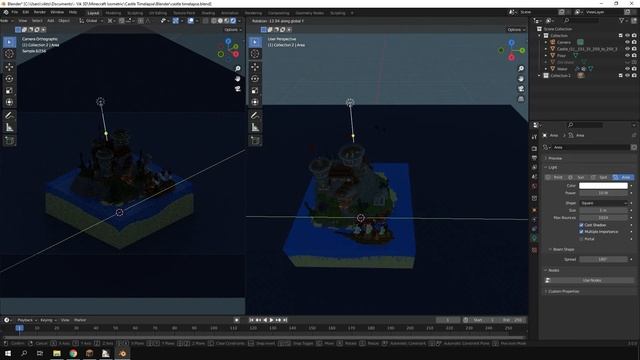Click the Windows Start button
The height and width of the screenshot is (360, 640).
click(x=8, y=353)
